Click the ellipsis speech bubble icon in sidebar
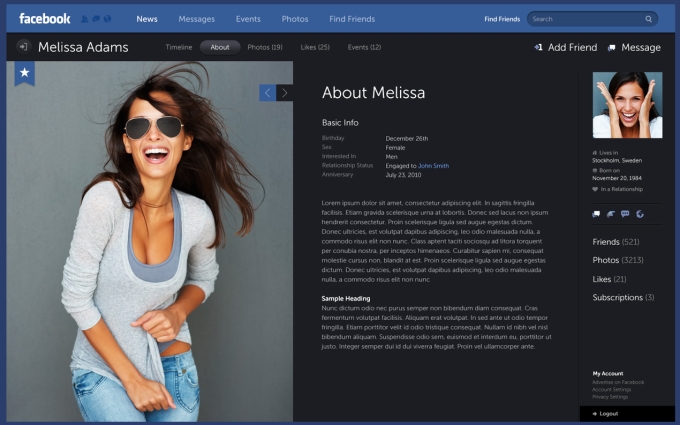This screenshot has height=425, width=680. [x=625, y=214]
